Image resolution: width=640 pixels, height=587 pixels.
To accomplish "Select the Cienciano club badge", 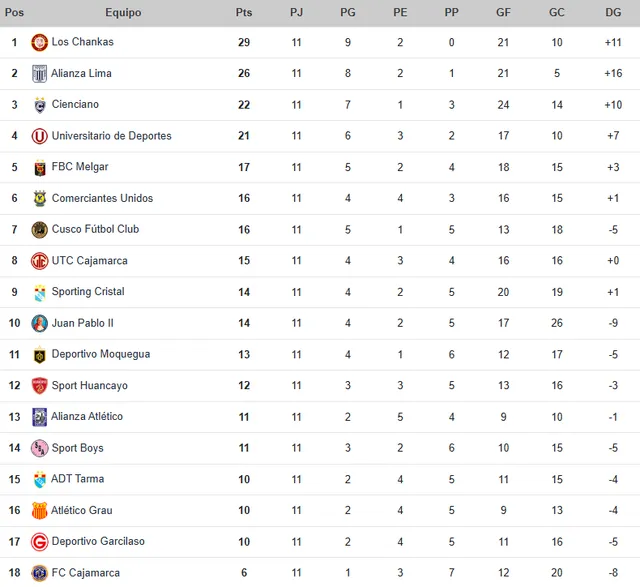I will coord(40,105).
